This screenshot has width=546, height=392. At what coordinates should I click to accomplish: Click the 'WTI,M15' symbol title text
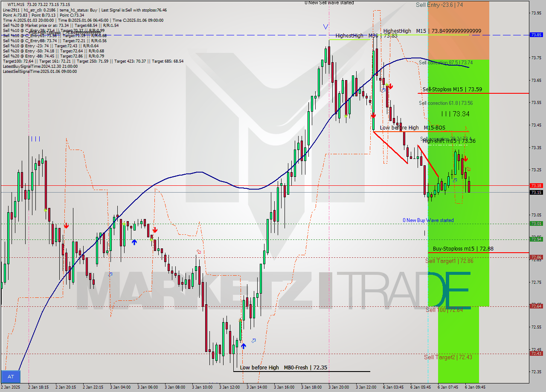[17, 5]
